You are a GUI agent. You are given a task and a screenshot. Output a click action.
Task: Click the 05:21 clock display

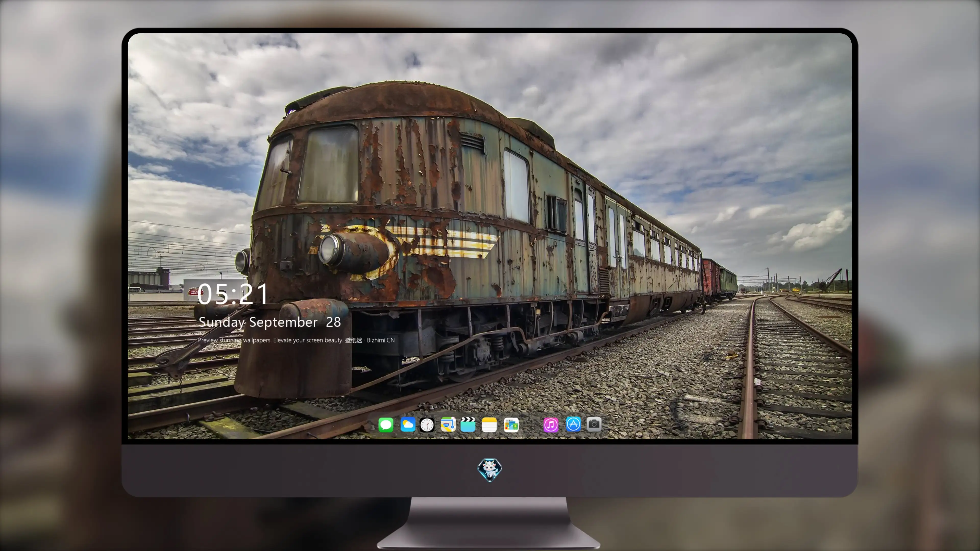pyautogui.click(x=233, y=294)
